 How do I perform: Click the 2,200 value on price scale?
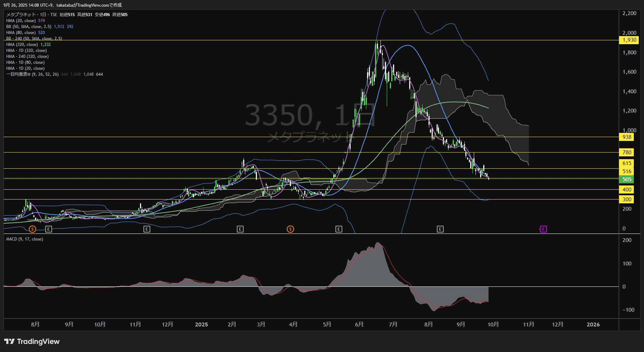pos(629,13)
